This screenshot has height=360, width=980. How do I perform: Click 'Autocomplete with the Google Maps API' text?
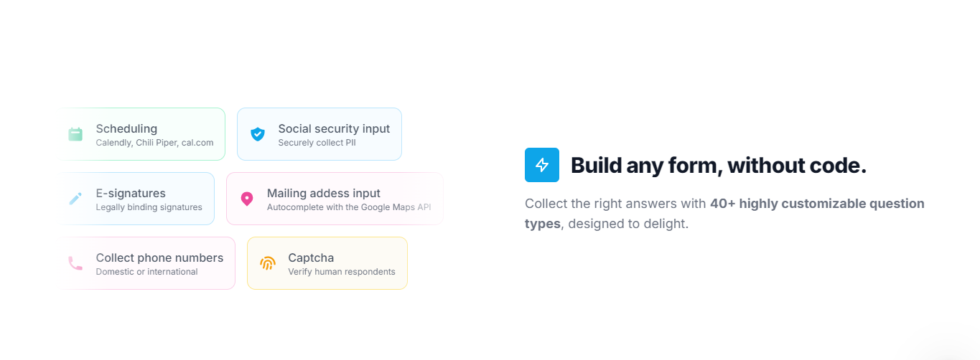pos(349,207)
